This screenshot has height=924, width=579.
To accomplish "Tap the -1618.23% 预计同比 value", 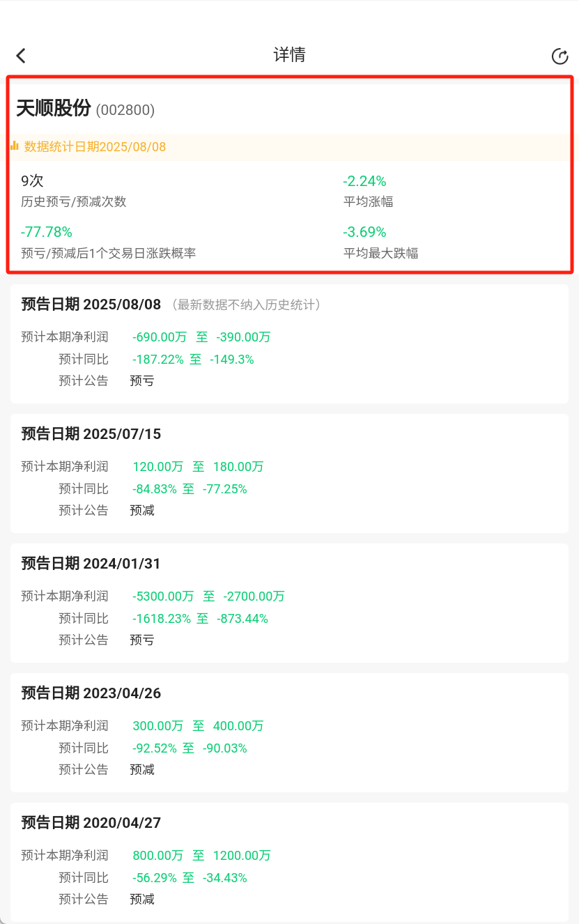I will coord(162,619).
